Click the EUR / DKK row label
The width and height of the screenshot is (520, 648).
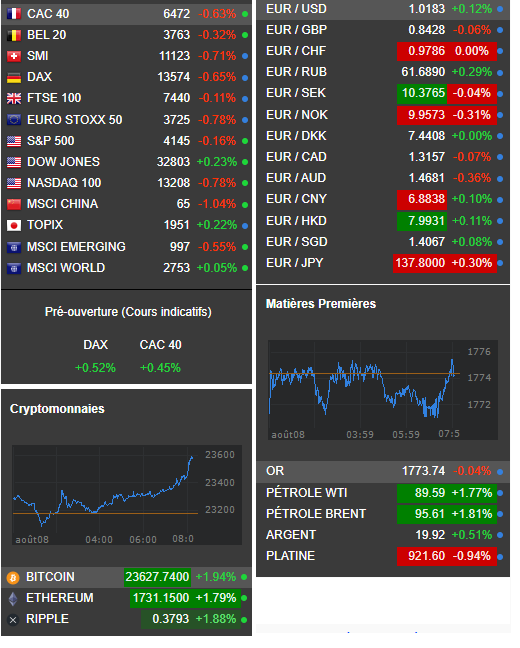[x=296, y=136]
